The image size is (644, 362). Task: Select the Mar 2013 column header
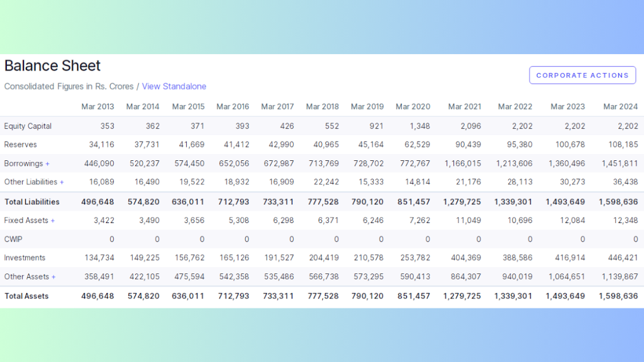[97, 107]
